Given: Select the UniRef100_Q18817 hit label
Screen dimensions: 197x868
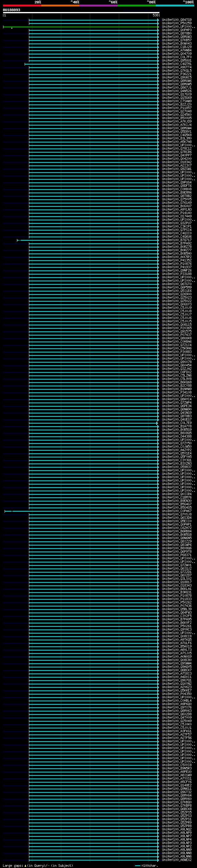Looking at the screenshot, I should 176,582.
